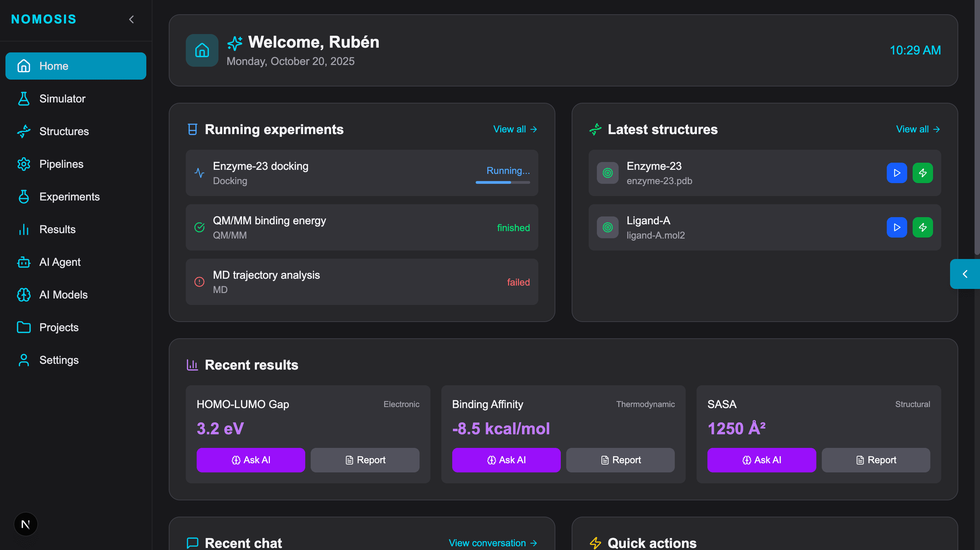Click green lightning icon for Ligand-A
980x550 pixels.
pyautogui.click(x=922, y=227)
